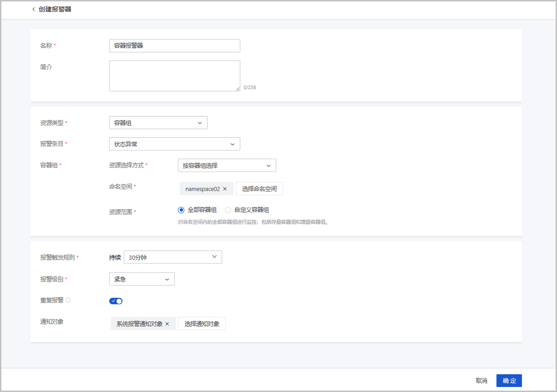Confirm with the 确定 button
Screen dimensions: 557x392
point(509,380)
